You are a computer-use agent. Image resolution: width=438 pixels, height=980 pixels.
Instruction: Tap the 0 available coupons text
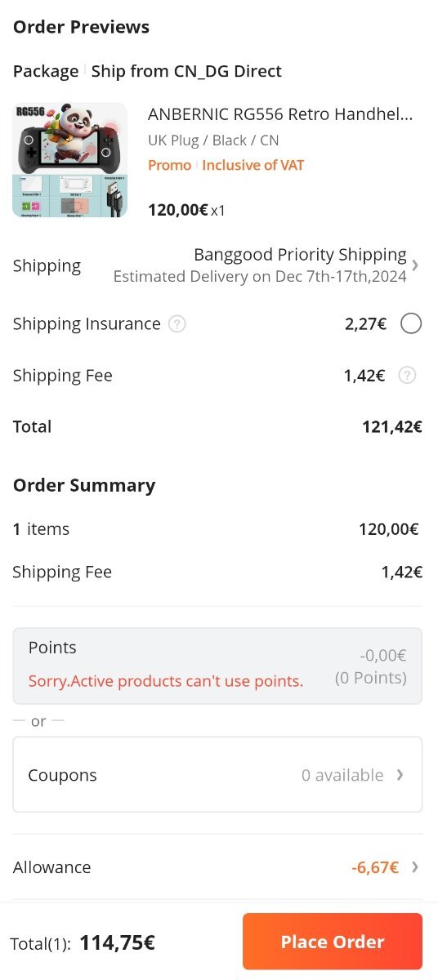click(x=342, y=775)
